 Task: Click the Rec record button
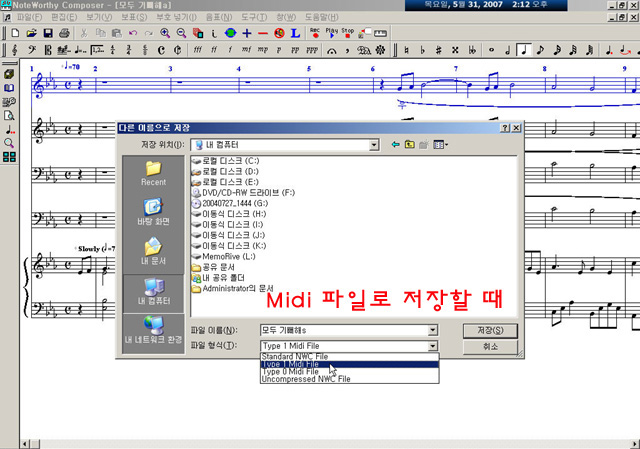315,33
